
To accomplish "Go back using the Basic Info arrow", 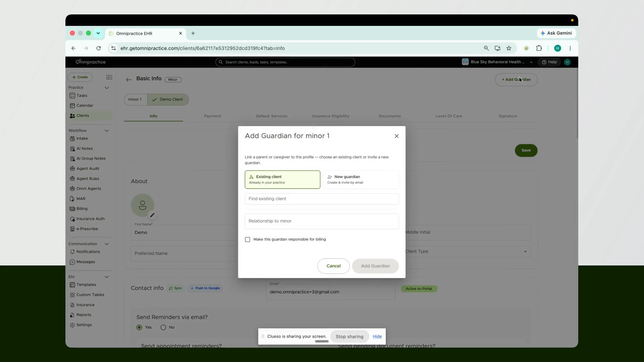I will pyautogui.click(x=128, y=80).
